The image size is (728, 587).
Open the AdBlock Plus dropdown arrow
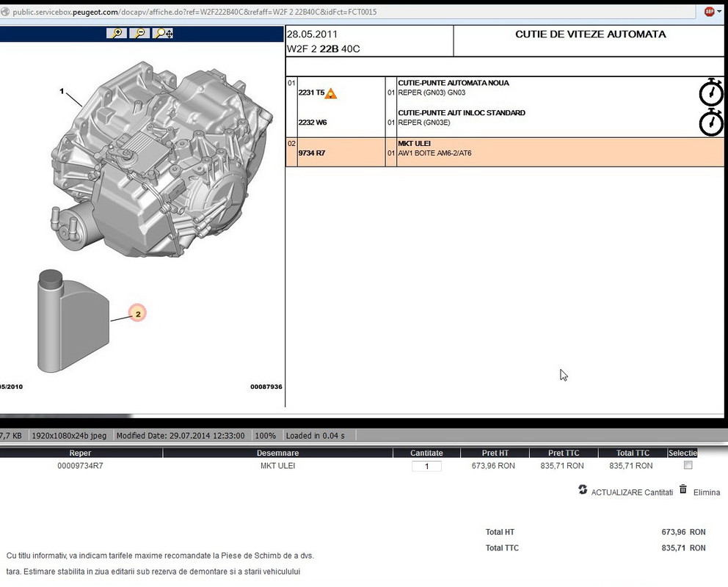click(719, 12)
